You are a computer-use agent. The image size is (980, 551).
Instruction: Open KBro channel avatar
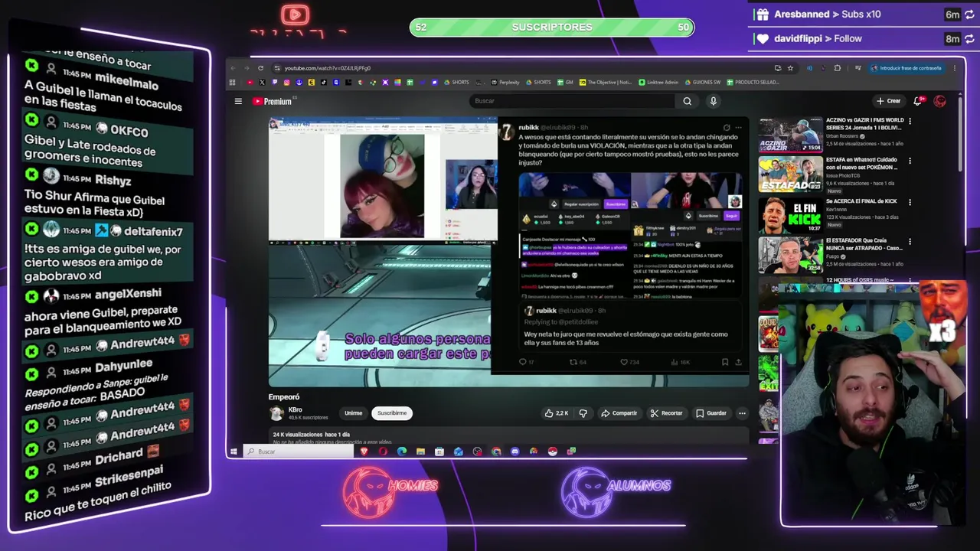[x=276, y=413]
